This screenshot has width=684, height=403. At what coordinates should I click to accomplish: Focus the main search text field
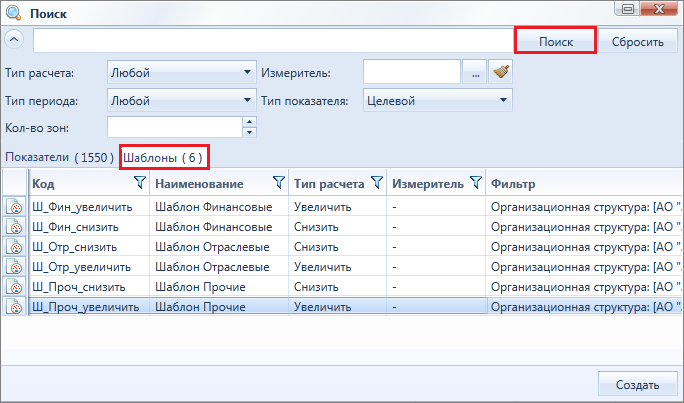coord(274,41)
